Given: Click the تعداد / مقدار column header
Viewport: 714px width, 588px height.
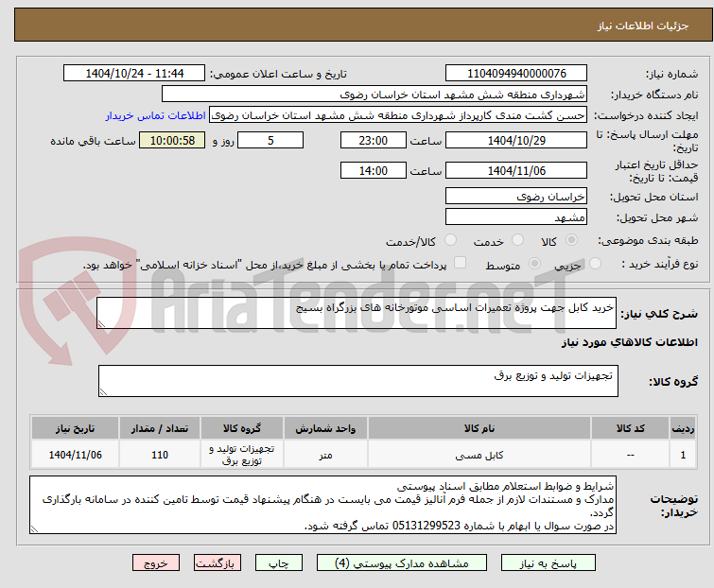Looking at the screenshot, I should pos(160,428).
